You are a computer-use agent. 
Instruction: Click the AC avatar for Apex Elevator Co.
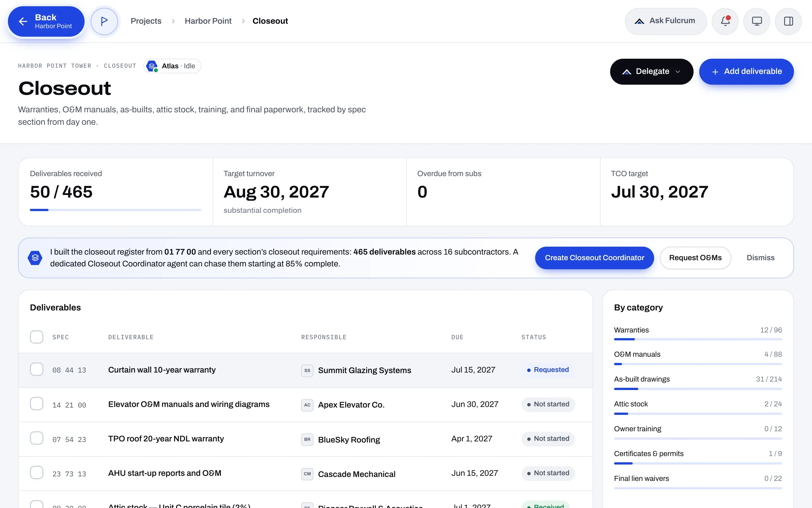tap(307, 405)
